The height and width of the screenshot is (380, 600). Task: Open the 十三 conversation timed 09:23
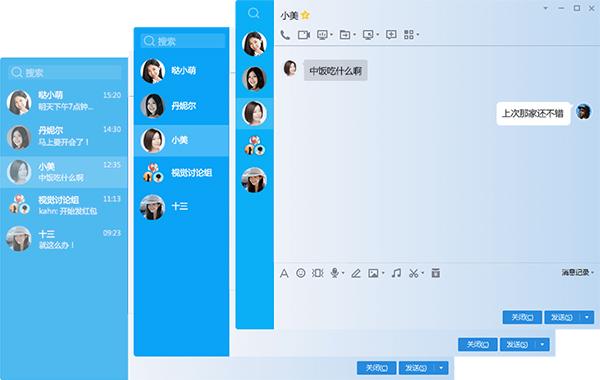click(64, 239)
